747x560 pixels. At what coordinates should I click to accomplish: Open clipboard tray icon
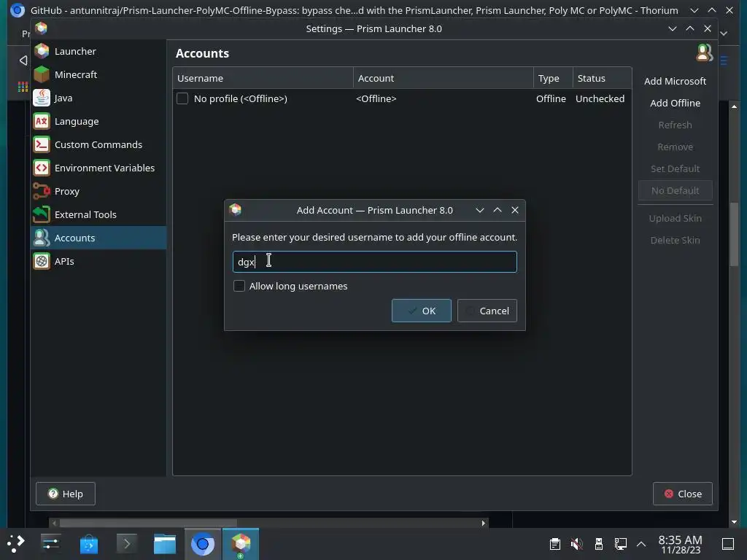point(555,543)
